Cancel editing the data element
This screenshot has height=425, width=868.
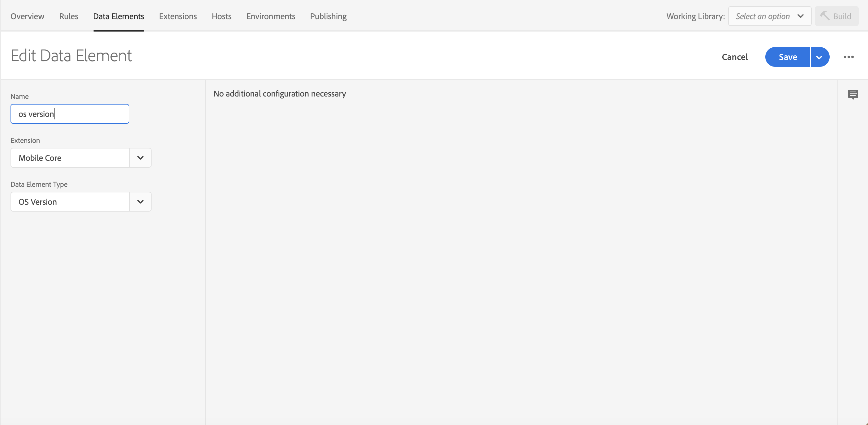tap(735, 57)
